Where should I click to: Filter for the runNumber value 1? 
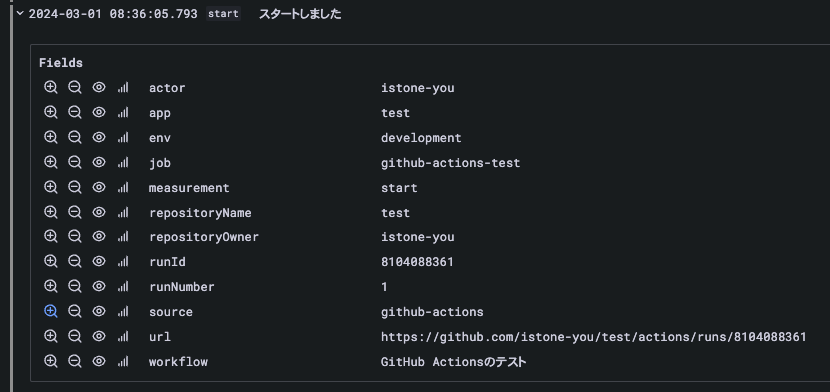point(50,287)
